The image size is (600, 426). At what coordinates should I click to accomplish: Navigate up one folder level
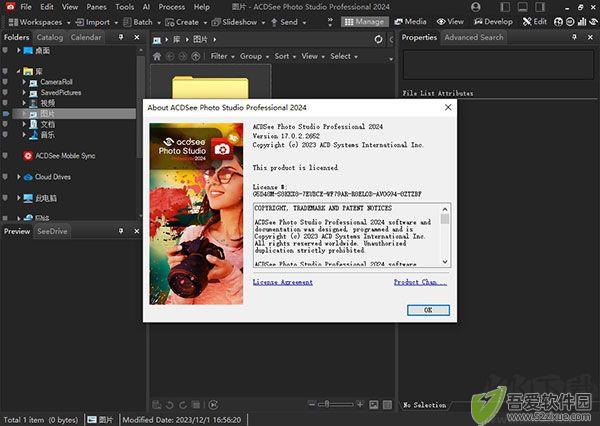click(x=196, y=56)
